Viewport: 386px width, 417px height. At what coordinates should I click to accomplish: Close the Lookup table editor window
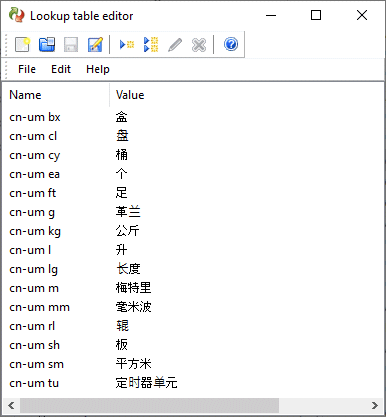pyautogui.click(x=362, y=15)
